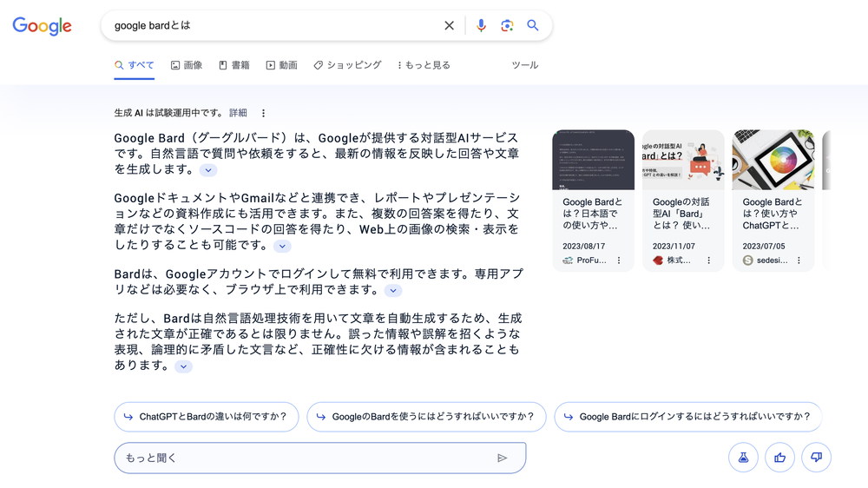Switch to the 動画 tab
868x488 pixels.
282,65
